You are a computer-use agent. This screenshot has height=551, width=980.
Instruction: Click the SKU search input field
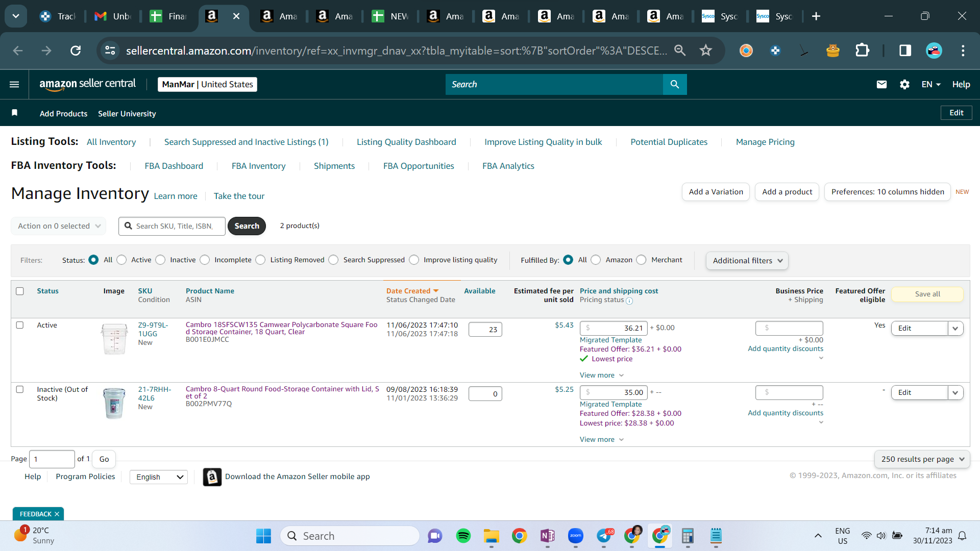pos(172,226)
